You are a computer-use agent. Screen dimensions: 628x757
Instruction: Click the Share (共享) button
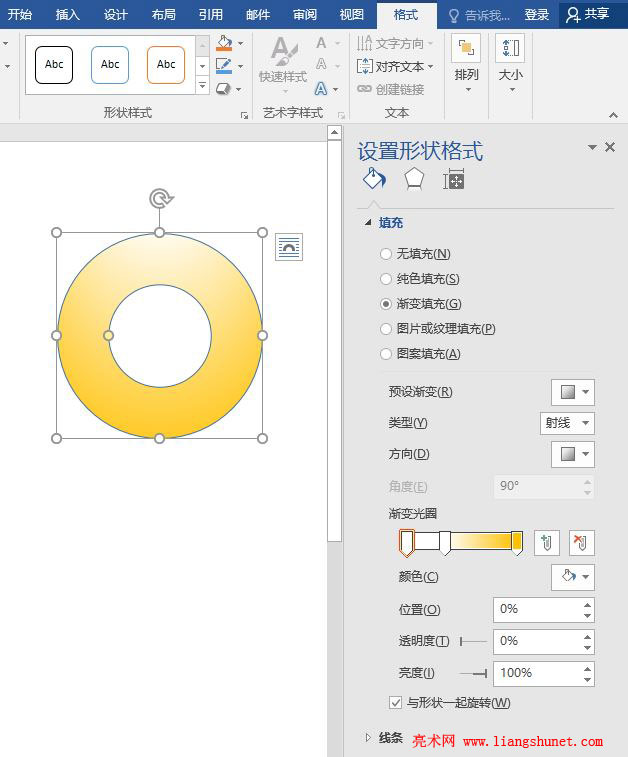pos(588,14)
